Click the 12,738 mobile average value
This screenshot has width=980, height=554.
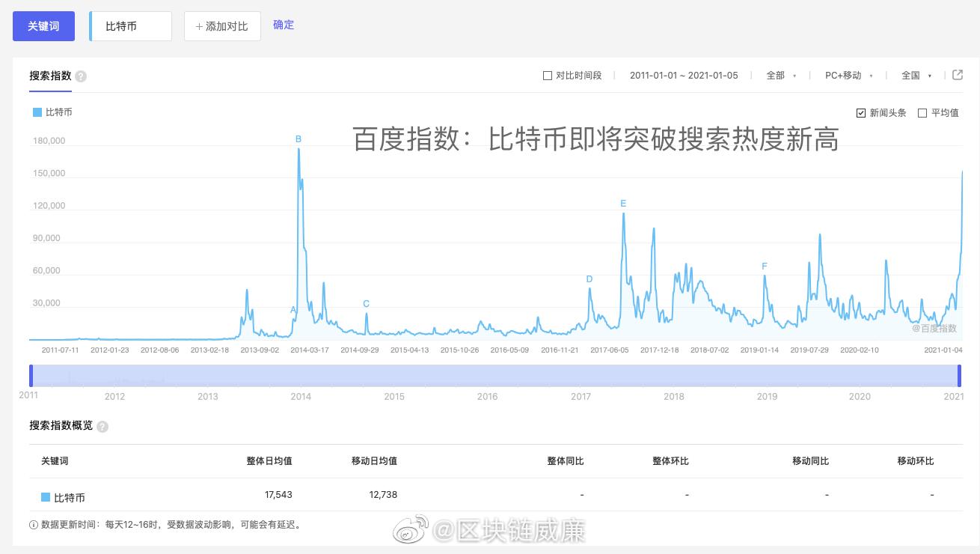pyautogui.click(x=383, y=495)
